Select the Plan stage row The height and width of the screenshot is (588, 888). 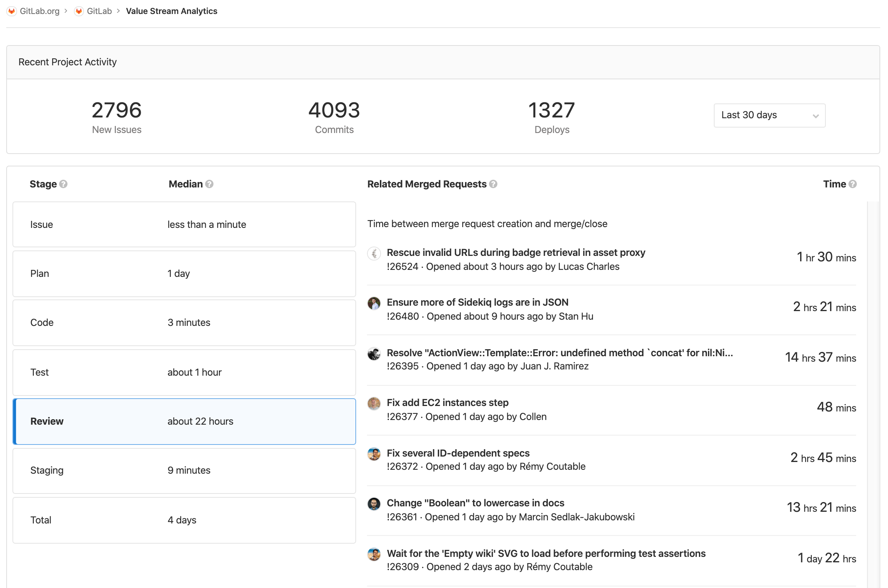[x=184, y=273]
